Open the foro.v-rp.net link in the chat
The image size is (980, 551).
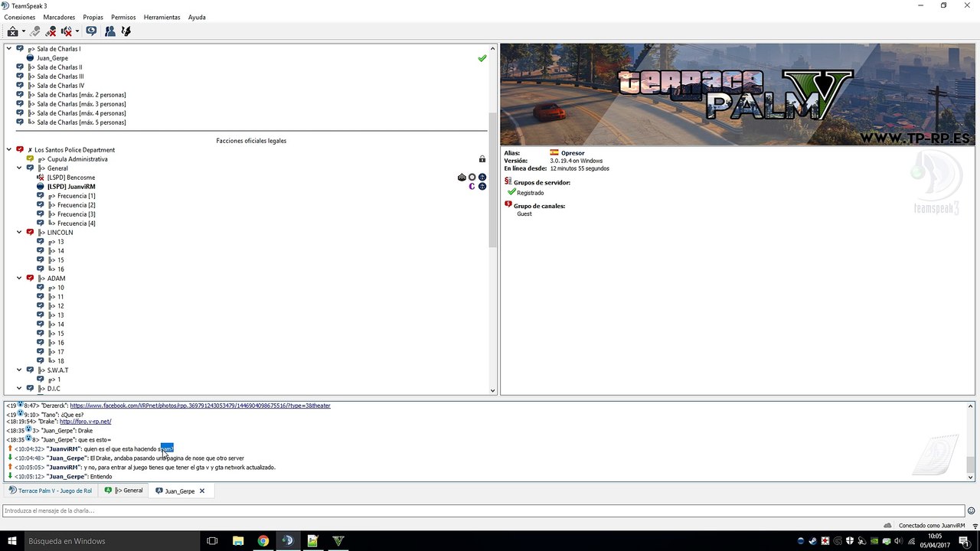point(86,422)
